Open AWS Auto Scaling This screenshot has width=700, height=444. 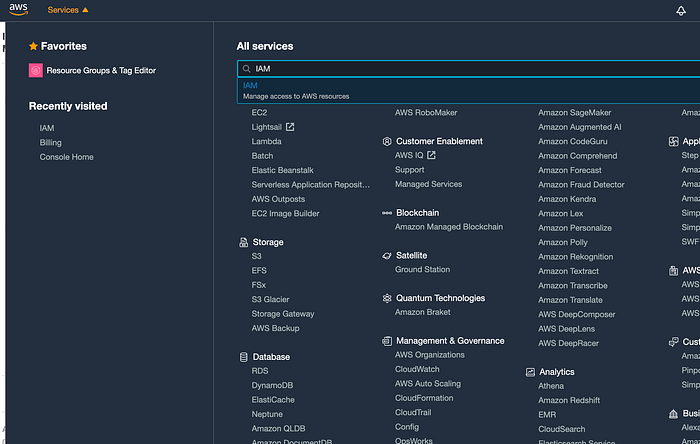tap(428, 384)
